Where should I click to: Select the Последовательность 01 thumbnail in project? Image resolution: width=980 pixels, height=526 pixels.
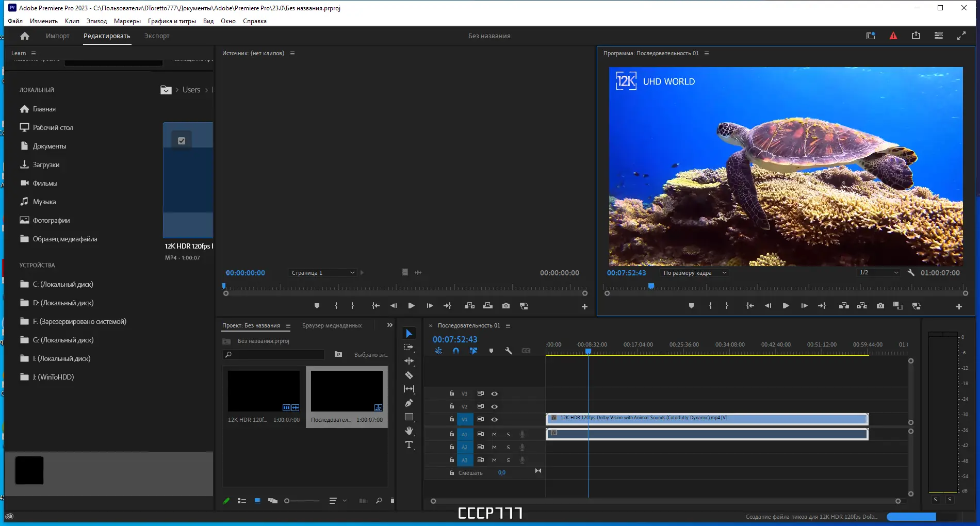click(347, 391)
